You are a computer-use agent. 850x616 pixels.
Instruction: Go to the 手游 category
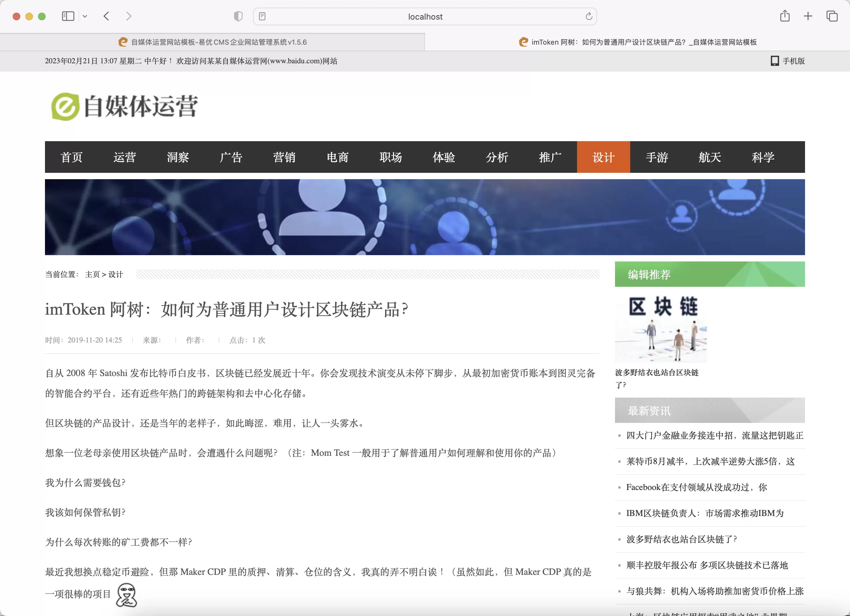[657, 157]
